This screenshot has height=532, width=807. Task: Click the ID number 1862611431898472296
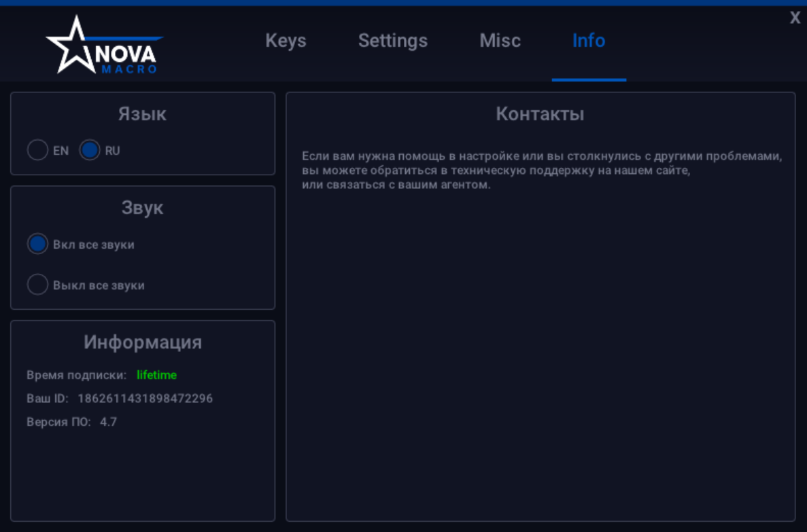(x=145, y=399)
